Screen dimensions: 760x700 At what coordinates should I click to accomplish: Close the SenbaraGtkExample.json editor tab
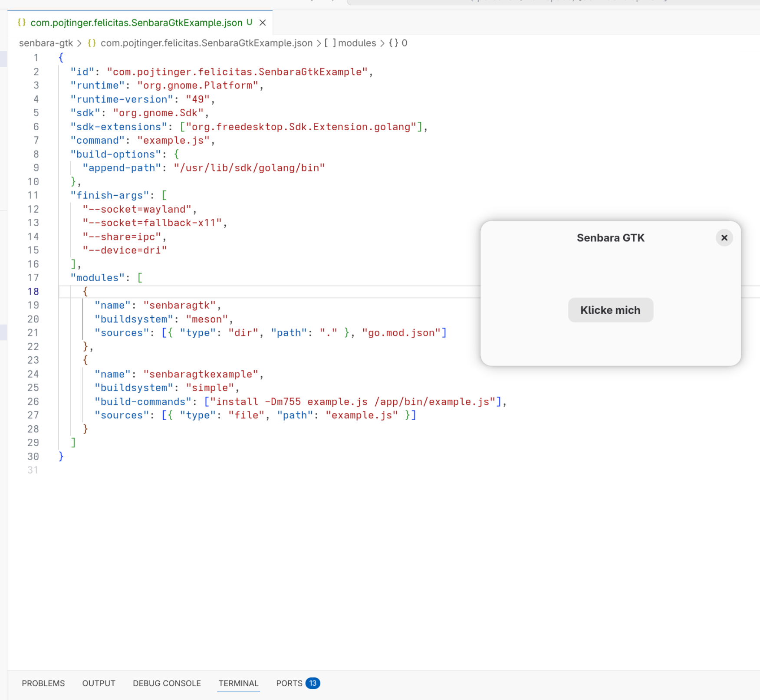click(x=263, y=23)
